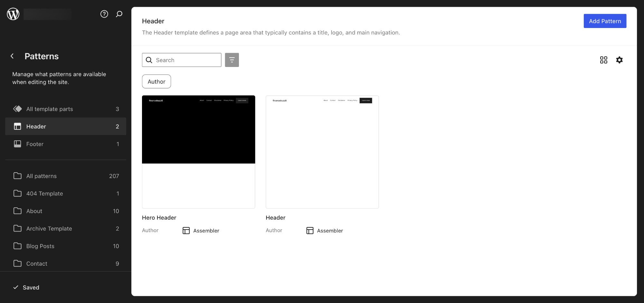The height and width of the screenshot is (303, 644).
Task: Click the Archive Template folder icon
Action: point(17,228)
